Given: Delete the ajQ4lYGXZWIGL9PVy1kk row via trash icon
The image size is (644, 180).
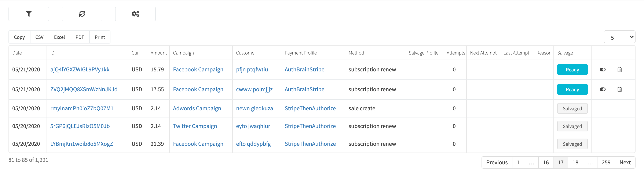Looking at the screenshot, I should 619,70.
